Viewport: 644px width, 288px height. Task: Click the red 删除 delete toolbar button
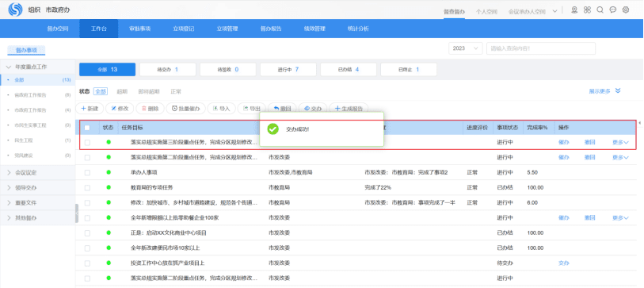[150, 109]
